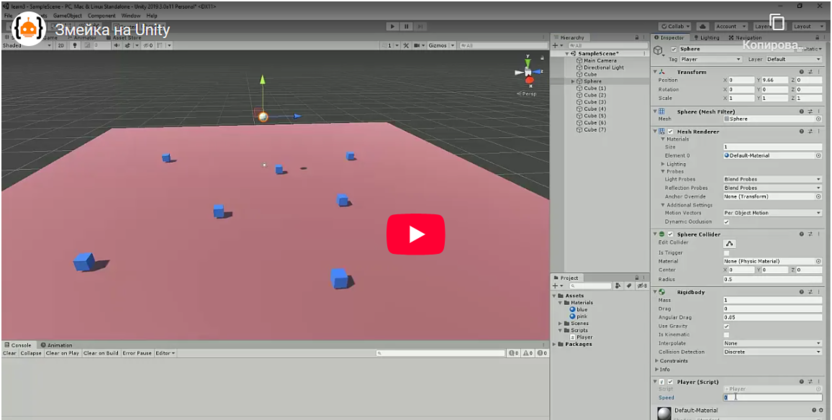Toggle Sphere Collider enabled checkbox

(x=671, y=234)
